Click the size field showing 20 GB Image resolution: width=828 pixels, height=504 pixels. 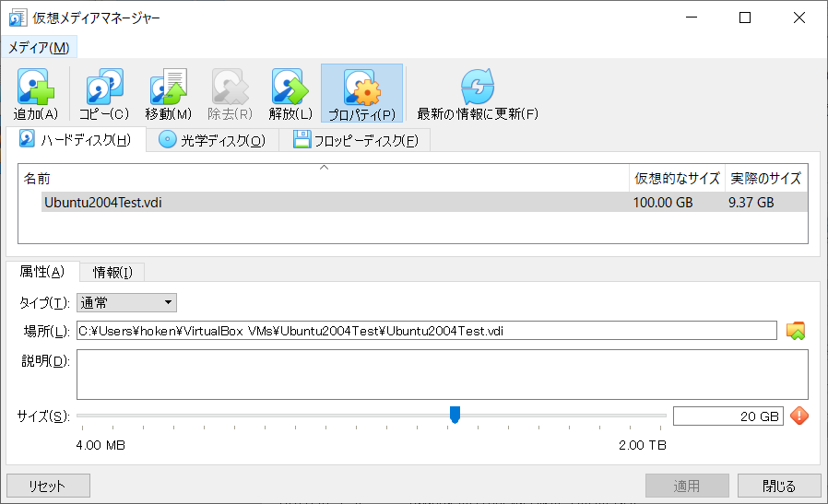click(x=728, y=416)
